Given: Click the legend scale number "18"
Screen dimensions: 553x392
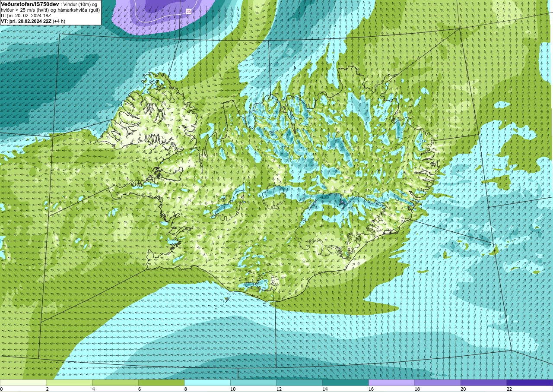Looking at the screenshot, I should coord(417,389).
